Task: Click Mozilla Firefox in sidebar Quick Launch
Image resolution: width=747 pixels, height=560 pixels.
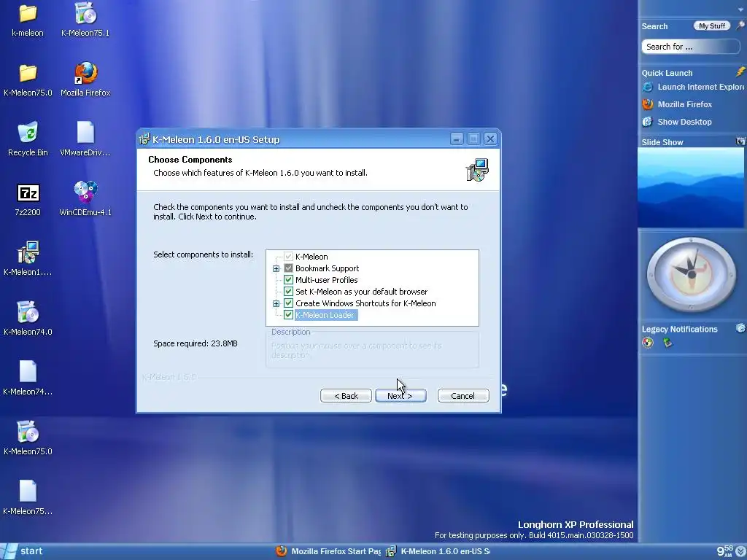Action: 677,104
